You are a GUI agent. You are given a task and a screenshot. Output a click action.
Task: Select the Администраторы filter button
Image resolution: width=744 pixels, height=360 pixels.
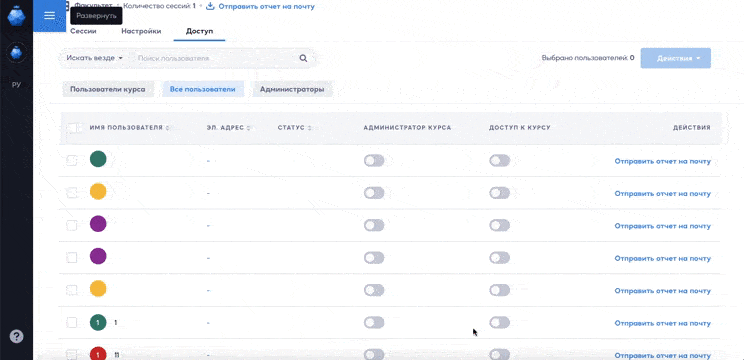(x=292, y=89)
